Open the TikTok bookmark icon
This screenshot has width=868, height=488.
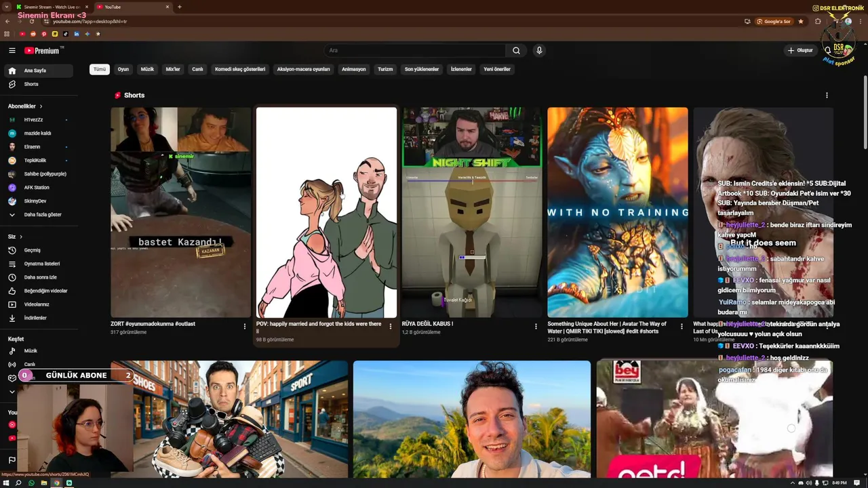click(x=66, y=34)
